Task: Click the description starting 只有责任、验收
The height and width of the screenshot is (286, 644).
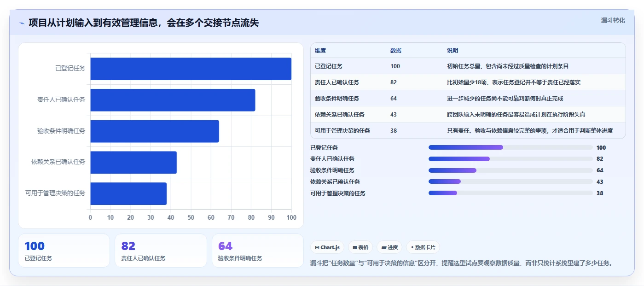Action: pyautogui.click(x=530, y=131)
